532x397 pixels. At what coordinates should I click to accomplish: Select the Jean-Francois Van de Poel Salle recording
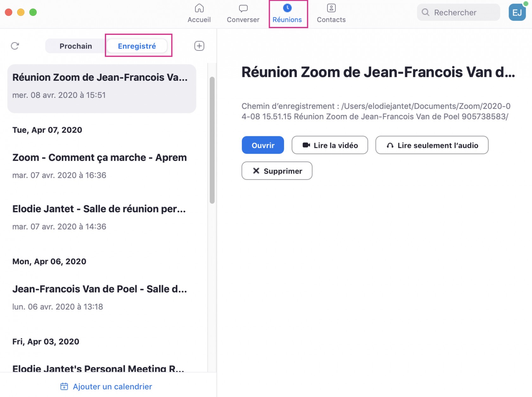[99, 297]
